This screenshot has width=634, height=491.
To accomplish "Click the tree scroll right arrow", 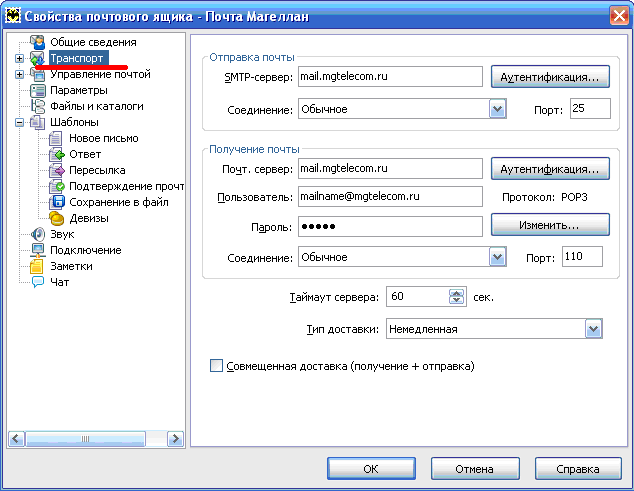I will [175, 439].
